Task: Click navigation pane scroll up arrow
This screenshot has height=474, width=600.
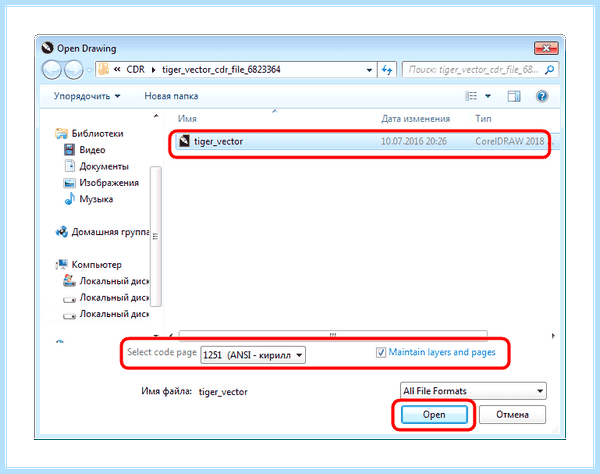Action: [x=156, y=116]
